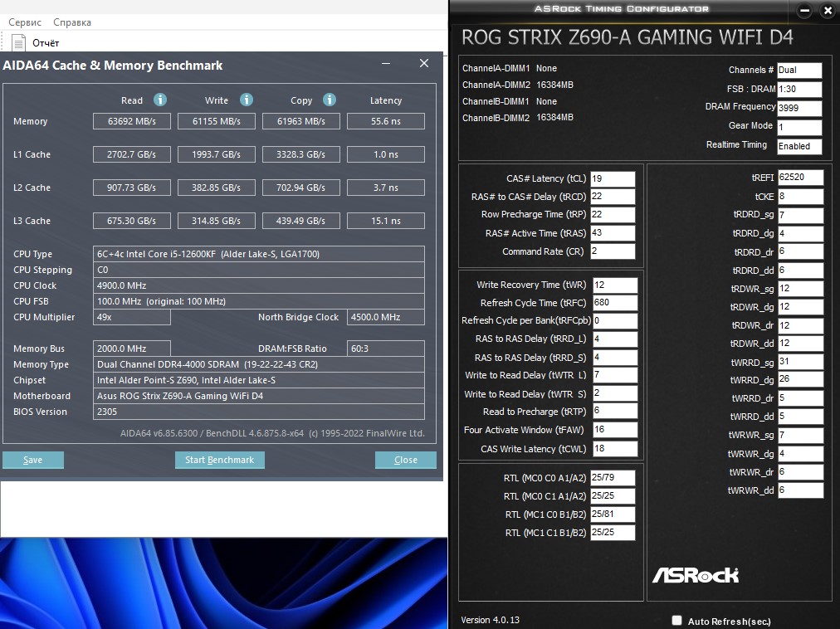This screenshot has height=629, width=840.
Task: Click the tRRD_S value field
Action: tap(615, 358)
